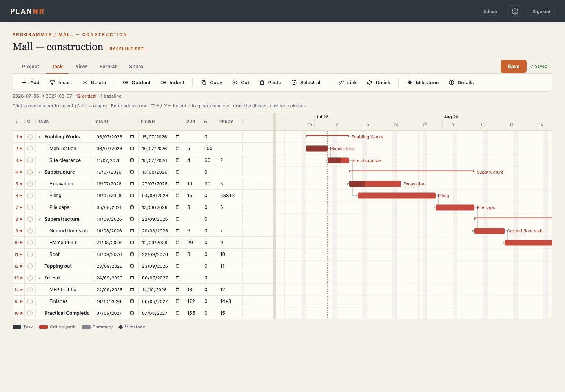The height and width of the screenshot is (392, 565).
Task: Paste rows from clipboard
Action: coord(270,83)
